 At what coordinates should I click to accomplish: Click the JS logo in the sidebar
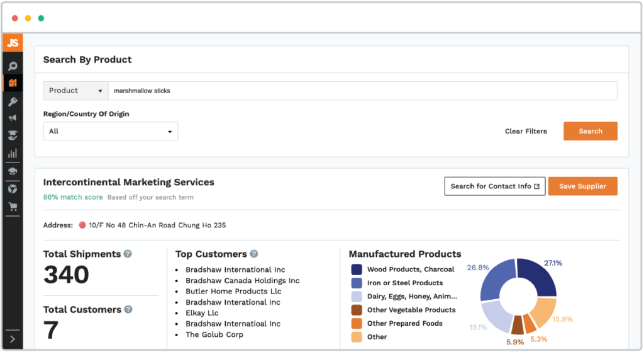pyautogui.click(x=13, y=43)
